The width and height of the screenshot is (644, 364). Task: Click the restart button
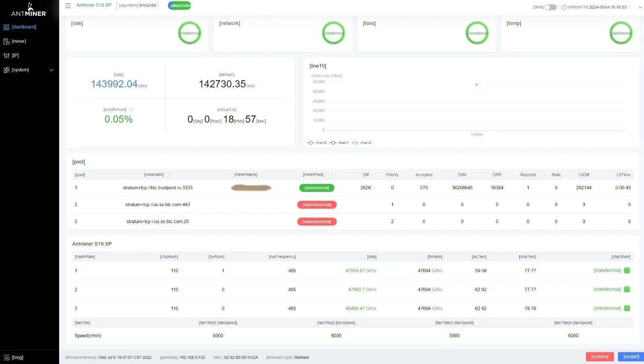point(631,357)
